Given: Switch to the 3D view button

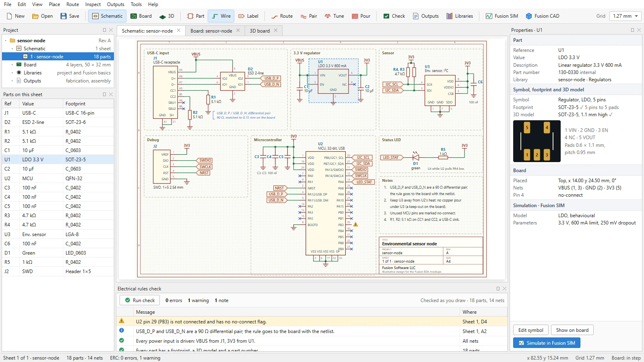Looking at the screenshot, I should click(x=167, y=16).
